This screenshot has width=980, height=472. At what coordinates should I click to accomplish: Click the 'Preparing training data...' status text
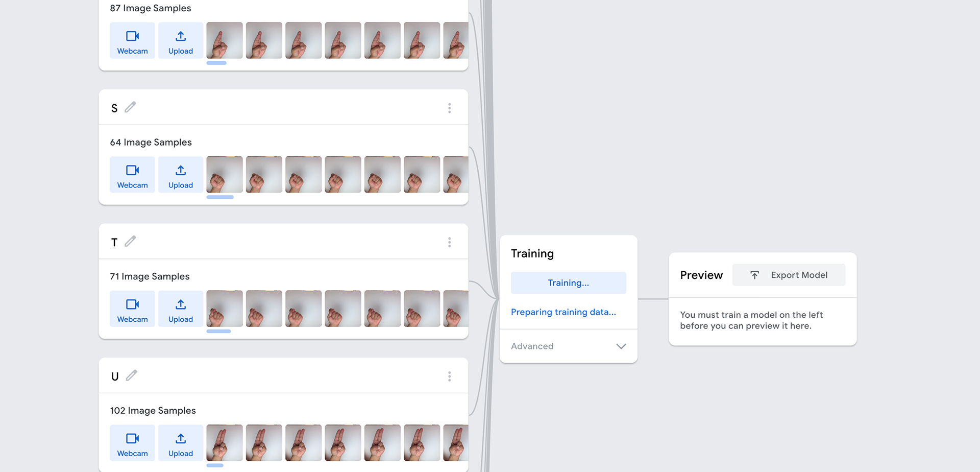(x=563, y=312)
